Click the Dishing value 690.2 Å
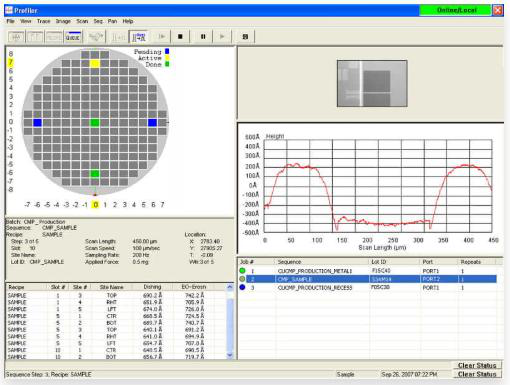Viewport: 510px width, 385px height. pyautogui.click(x=152, y=295)
